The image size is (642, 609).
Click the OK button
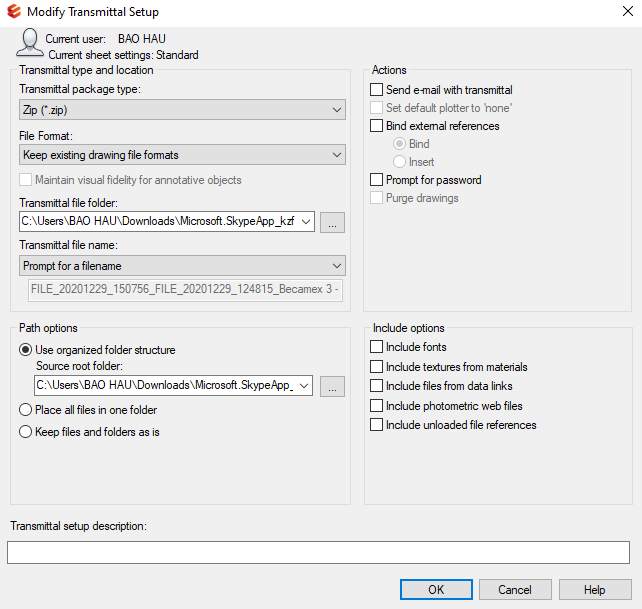pos(436,590)
